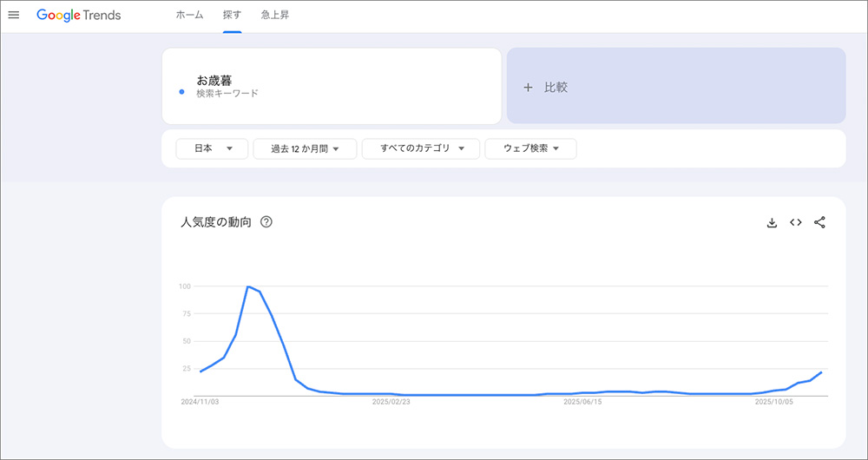The image size is (868, 460).
Task: Click the 75 value on the y-axis
Action: 187,314
